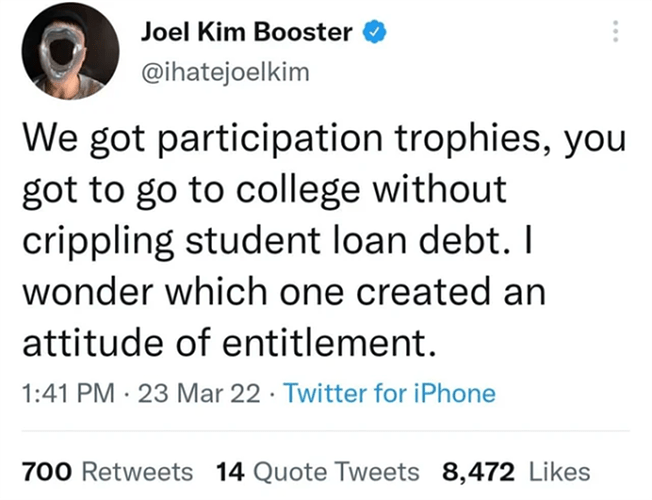View the 14 Quote Tweets list

point(318,472)
